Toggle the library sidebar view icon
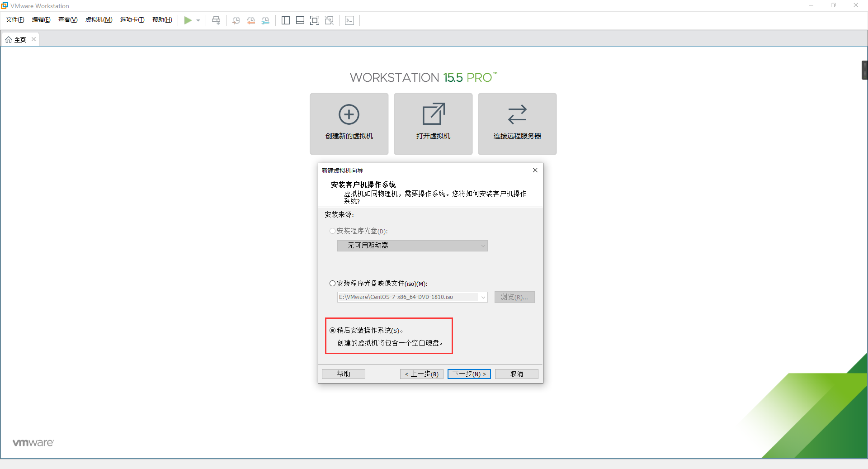The image size is (868, 469). point(286,20)
